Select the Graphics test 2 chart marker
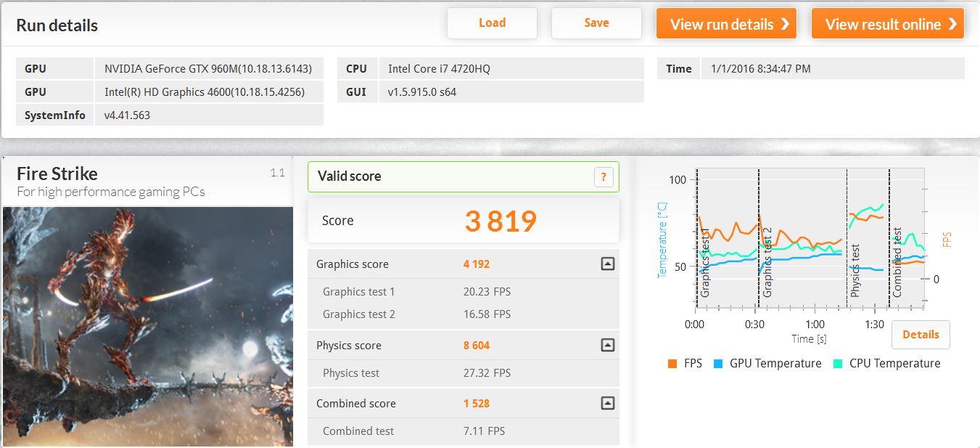980x448 pixels. pyautogui.click(x=767, y=263)
